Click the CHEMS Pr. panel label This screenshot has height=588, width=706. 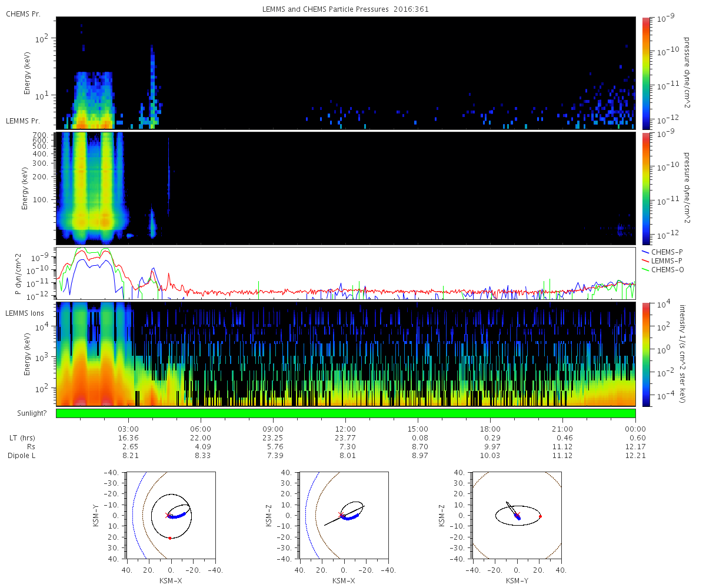[x=23, y=14]
